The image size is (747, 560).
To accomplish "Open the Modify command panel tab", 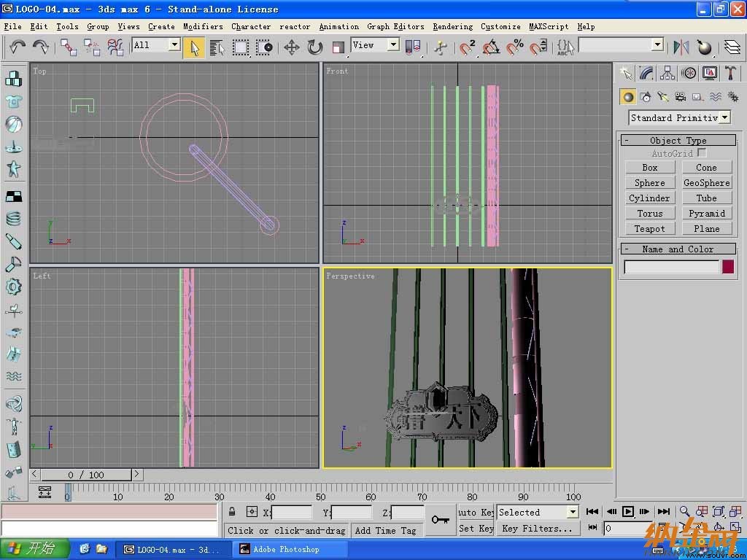I will click(x=646, y=73).
